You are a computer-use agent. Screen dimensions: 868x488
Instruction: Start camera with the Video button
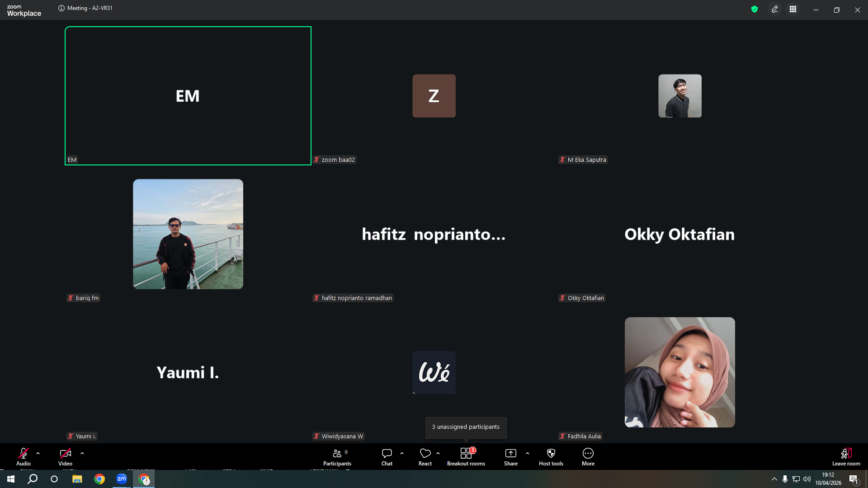(x=65, y=457)
